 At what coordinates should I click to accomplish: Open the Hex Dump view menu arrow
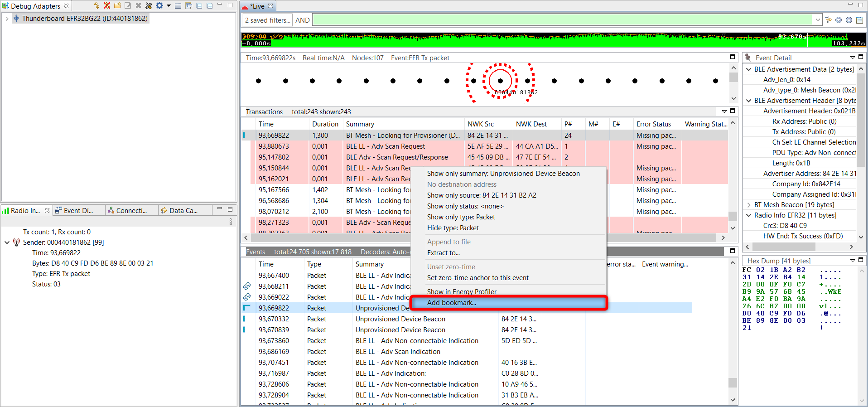point(853,261)
